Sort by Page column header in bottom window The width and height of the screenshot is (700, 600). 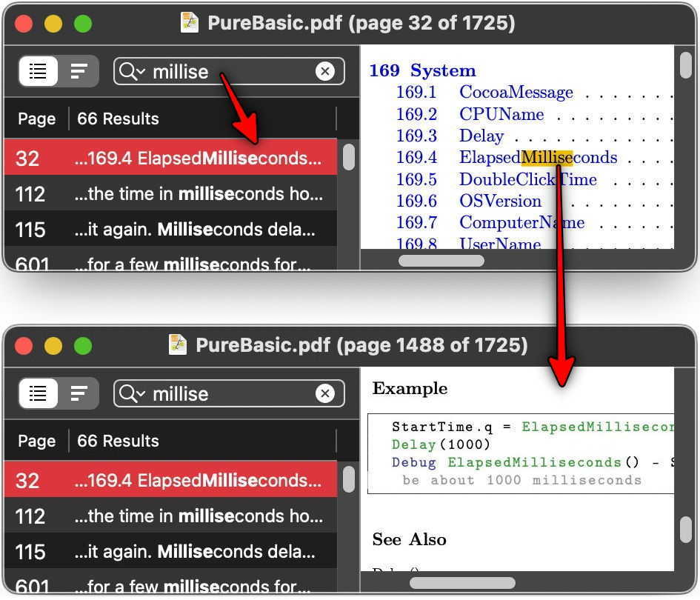point(36,441)
